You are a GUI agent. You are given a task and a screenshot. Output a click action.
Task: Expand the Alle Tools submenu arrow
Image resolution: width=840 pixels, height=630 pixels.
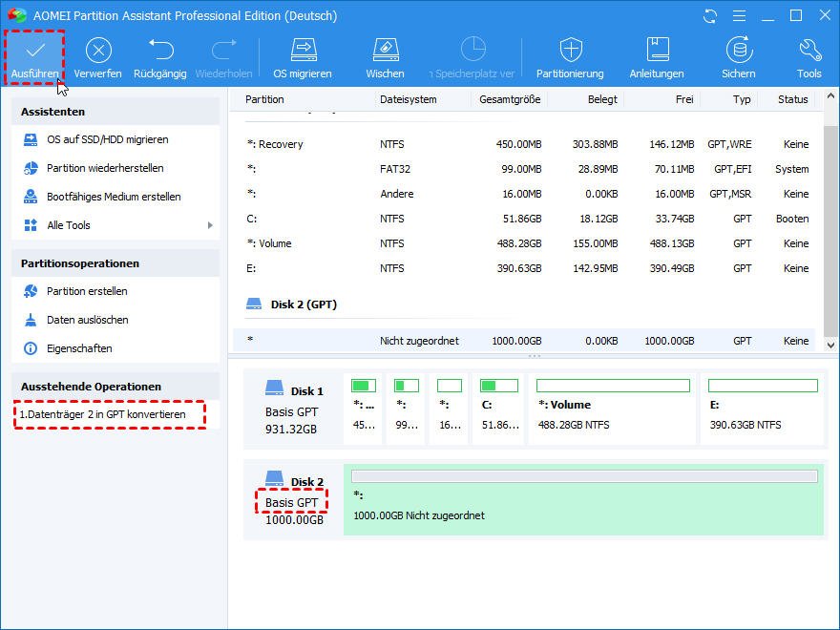210,225
